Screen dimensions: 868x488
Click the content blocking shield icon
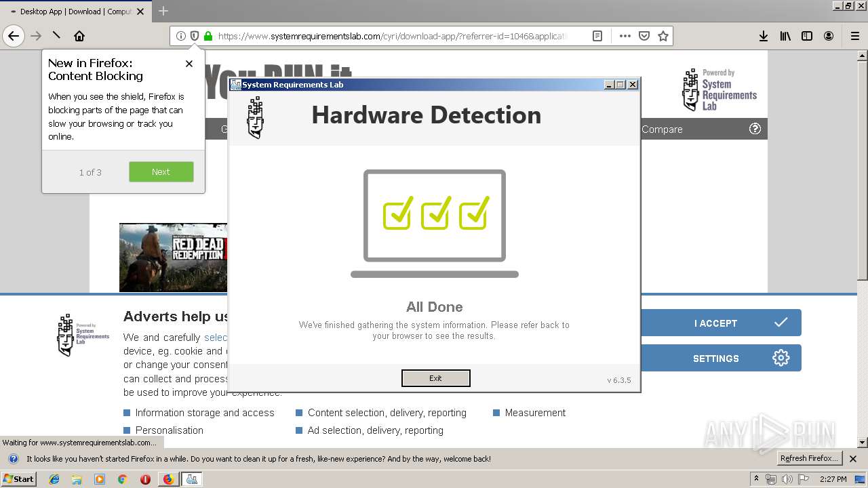[194, 36]
